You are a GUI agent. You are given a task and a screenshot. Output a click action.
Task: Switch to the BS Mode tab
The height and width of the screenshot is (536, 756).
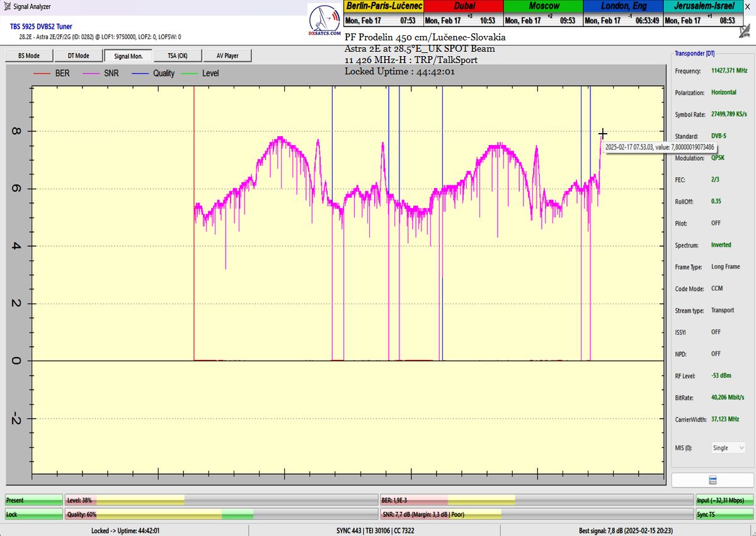point(28,55)
